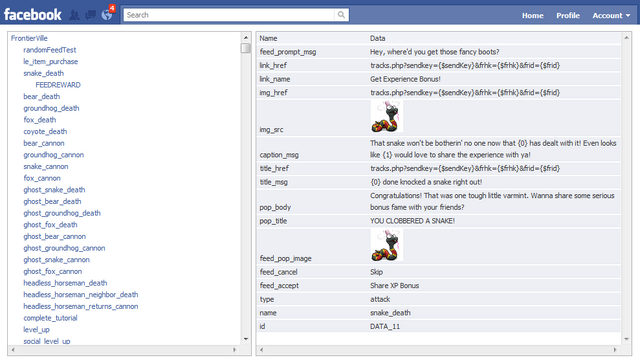Click the tree panel scroll-right arrow
This screenshot has height=360, width=640.
point(234,350)
